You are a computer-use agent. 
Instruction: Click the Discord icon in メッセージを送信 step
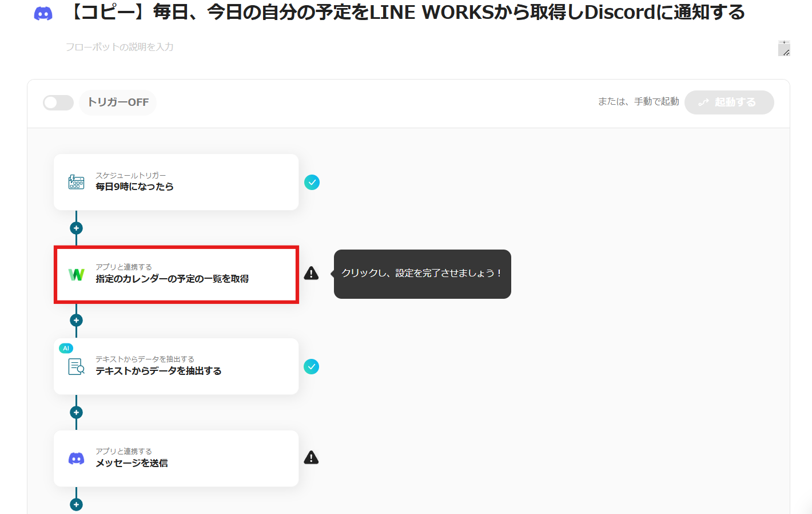(76, 458)
